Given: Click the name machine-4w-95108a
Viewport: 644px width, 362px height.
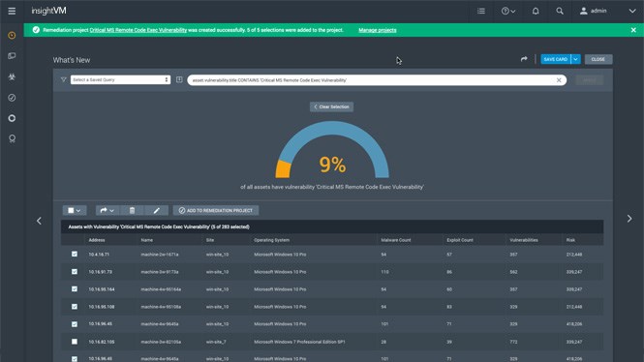Looking at the screenshot, I should point(161,307).
